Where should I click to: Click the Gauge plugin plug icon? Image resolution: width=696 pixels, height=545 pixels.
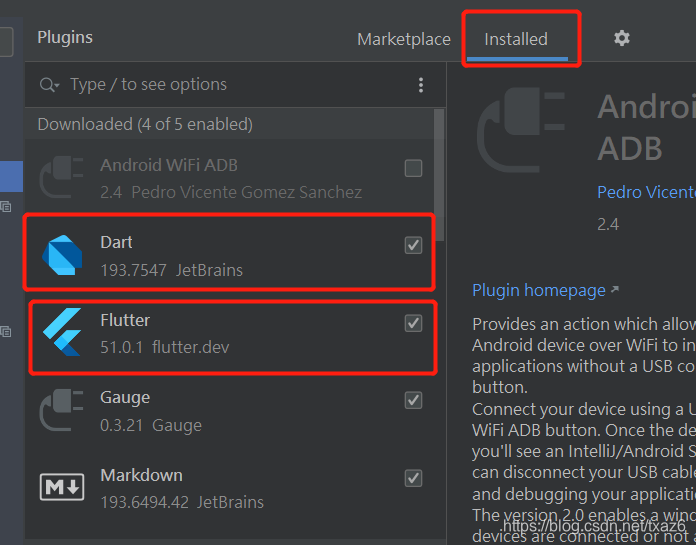[x=62, y=411]
